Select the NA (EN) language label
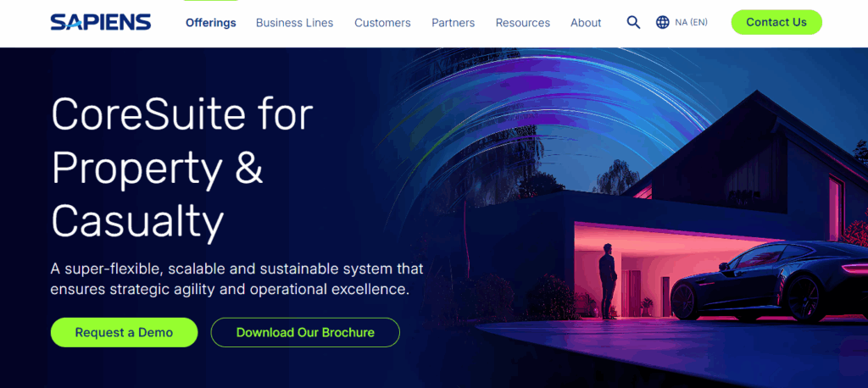This screenshot has height=388, width=868. pos(691,23)
